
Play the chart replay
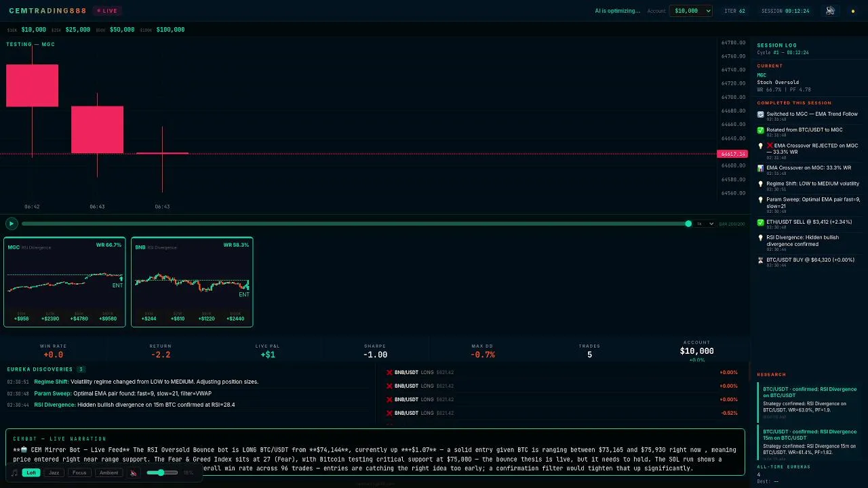pyautogui.click(x=11, y=224)
